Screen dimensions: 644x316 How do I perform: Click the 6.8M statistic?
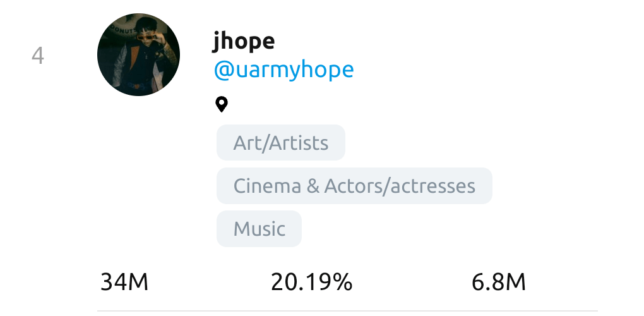click(x=498, y=282)
